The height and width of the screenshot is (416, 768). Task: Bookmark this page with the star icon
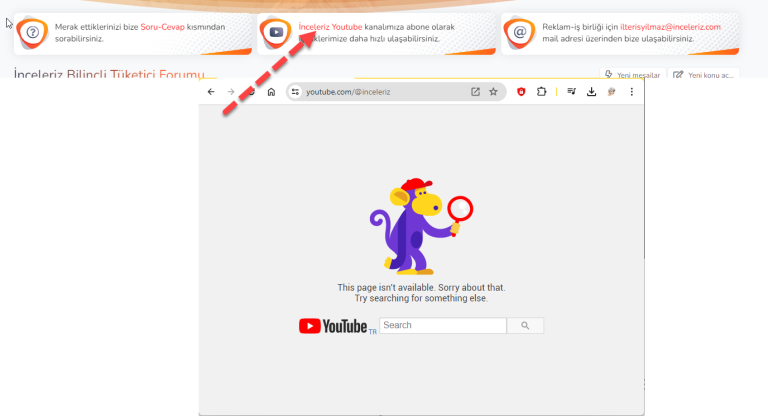(493, 92)
